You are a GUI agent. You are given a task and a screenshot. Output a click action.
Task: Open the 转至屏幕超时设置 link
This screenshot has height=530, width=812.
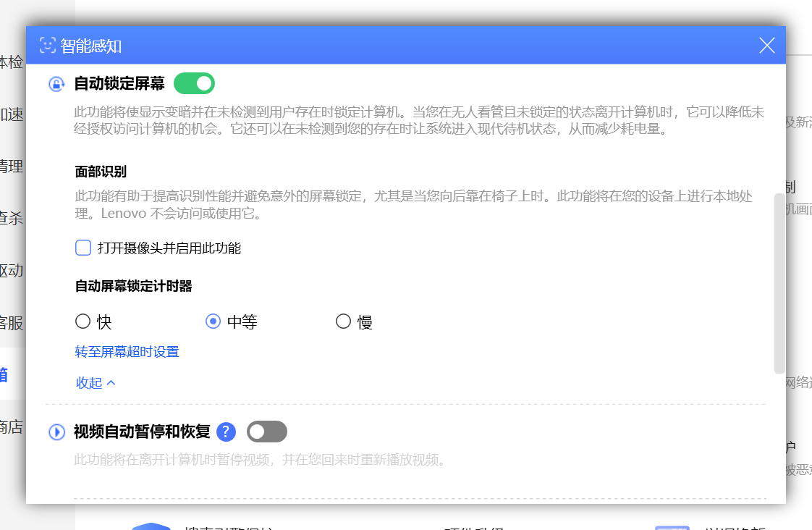click(x=127, y=352)
